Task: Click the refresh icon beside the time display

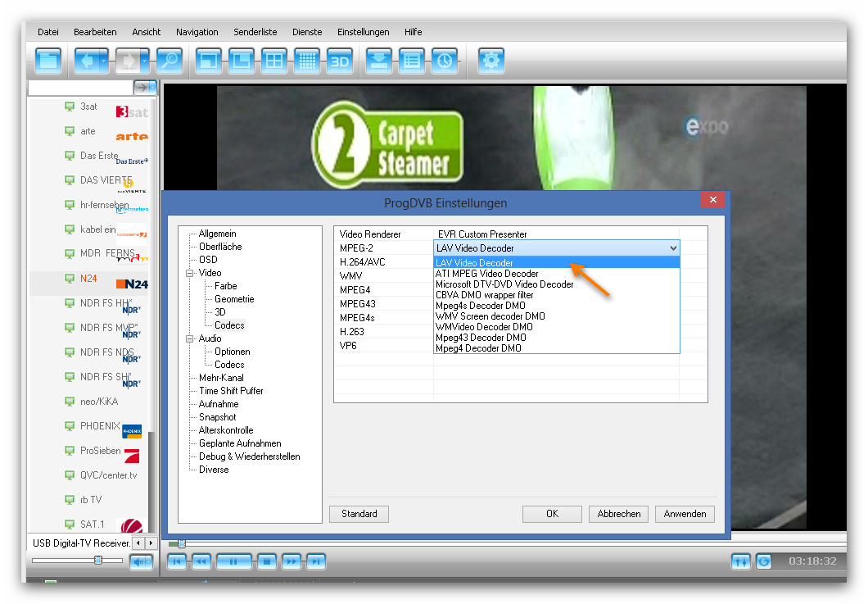Action: tap(764, 562)
